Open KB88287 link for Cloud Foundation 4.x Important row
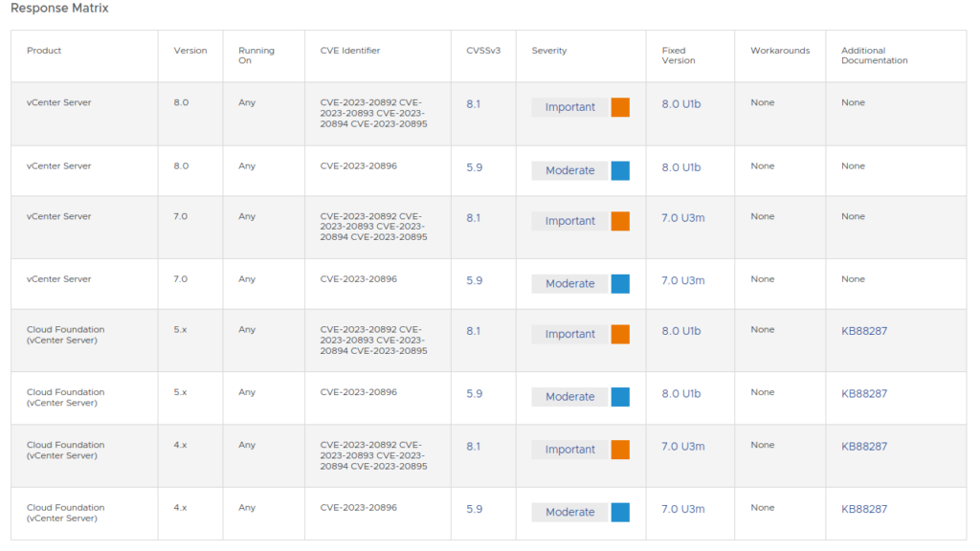This screenshot has height=551, width=980. [x=864, y=447]
